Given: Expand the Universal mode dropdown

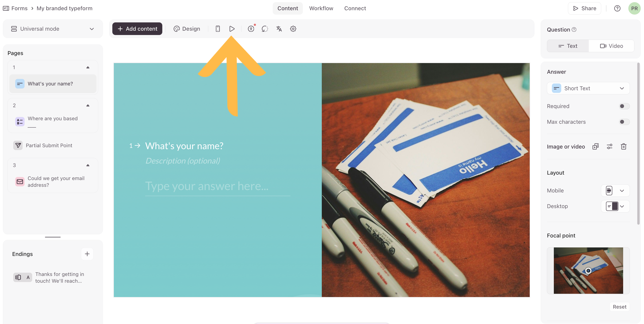Looking at the screenshot, I should coord(53,29).
